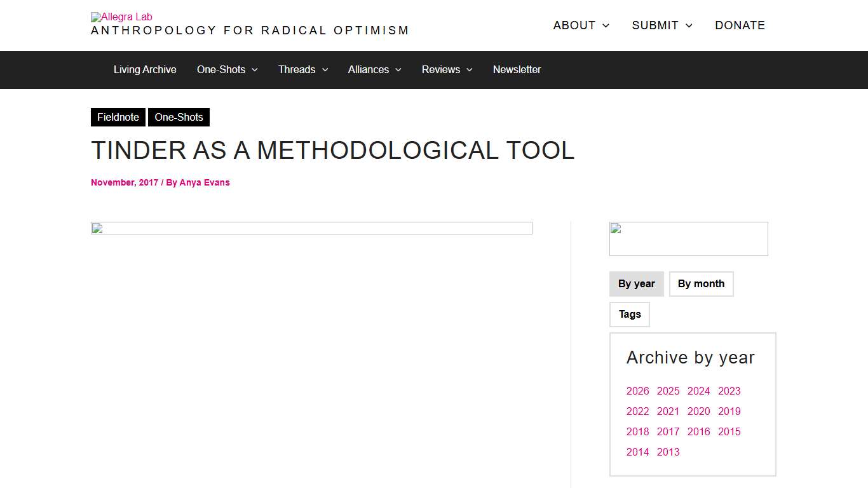Select the One-Shots tag below the header
The width and height of the screenshot is (868, 488).
point(179,117)
